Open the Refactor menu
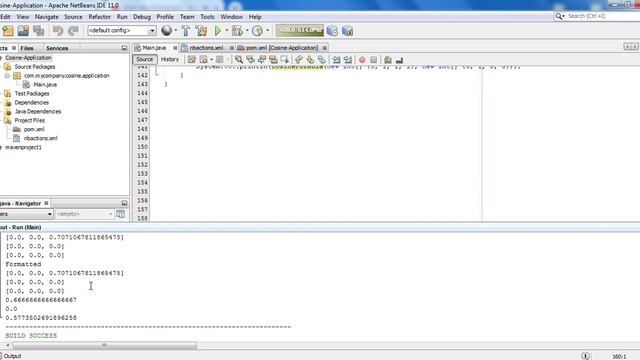The height and width of the screenshot is (360, 640). pos(100,17)
